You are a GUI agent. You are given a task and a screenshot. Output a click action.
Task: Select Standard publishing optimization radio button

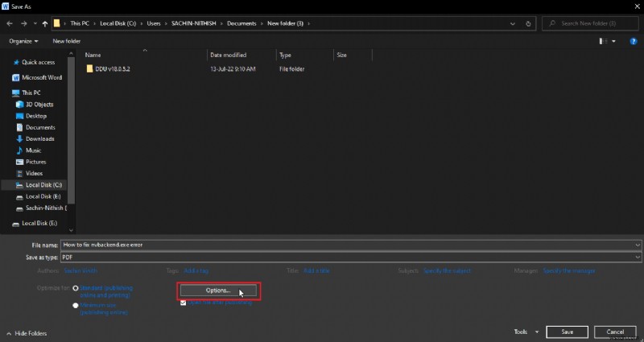pyautogui.click(x=76, y=287)
